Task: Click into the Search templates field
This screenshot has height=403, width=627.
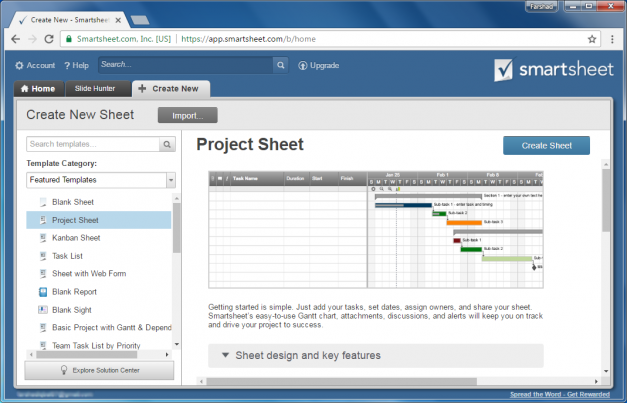Action: point(93,144)
